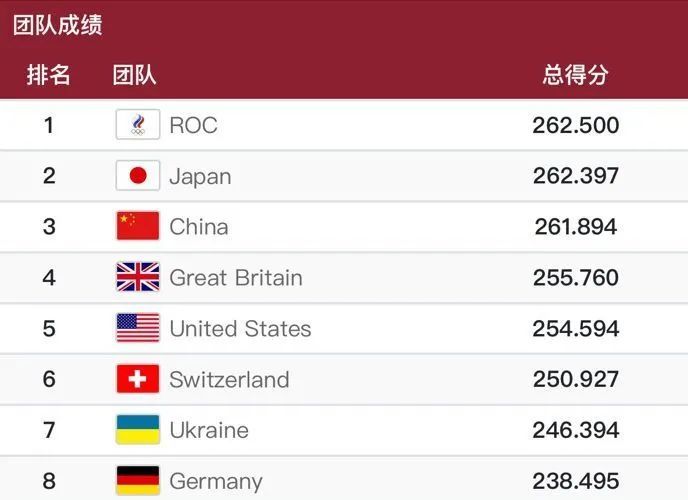The height and width of the screenshot is (500, 688).
Task: Click the Great Britain flag icon
Action: point(137,277)
